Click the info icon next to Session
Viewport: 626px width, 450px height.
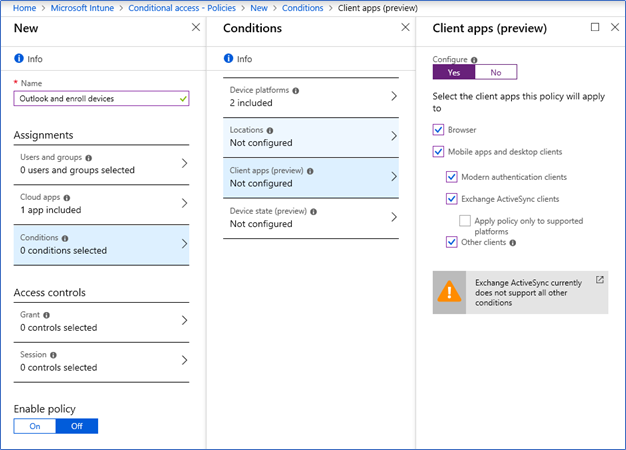53,355
